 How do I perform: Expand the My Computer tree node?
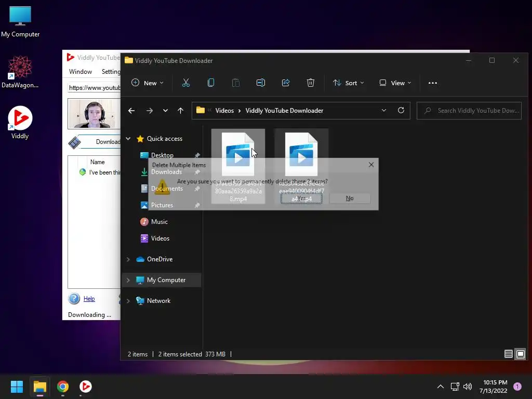pos(128,280)
